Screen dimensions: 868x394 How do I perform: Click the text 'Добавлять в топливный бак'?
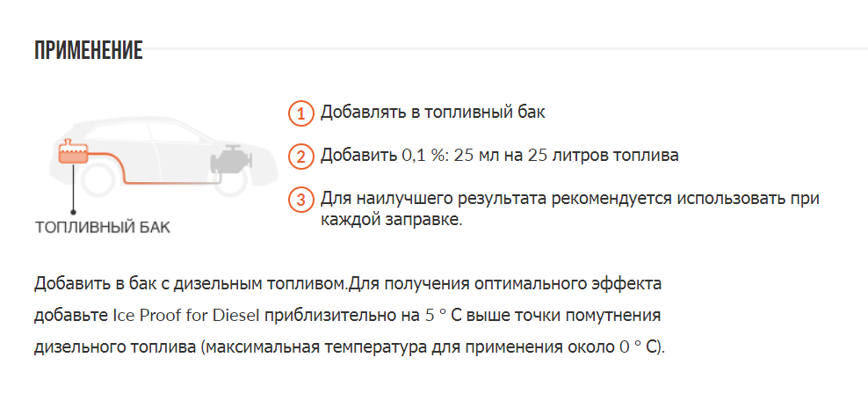pos(433,113)
